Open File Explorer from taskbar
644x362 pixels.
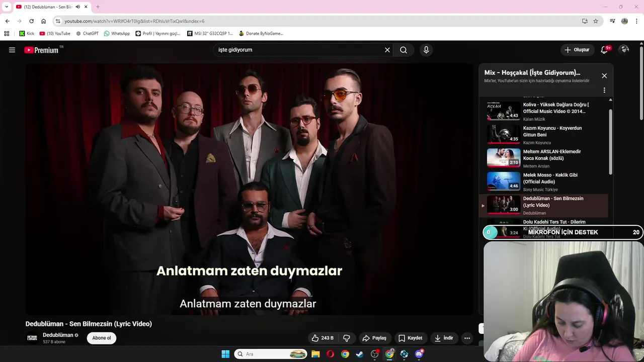coord(315,354)
